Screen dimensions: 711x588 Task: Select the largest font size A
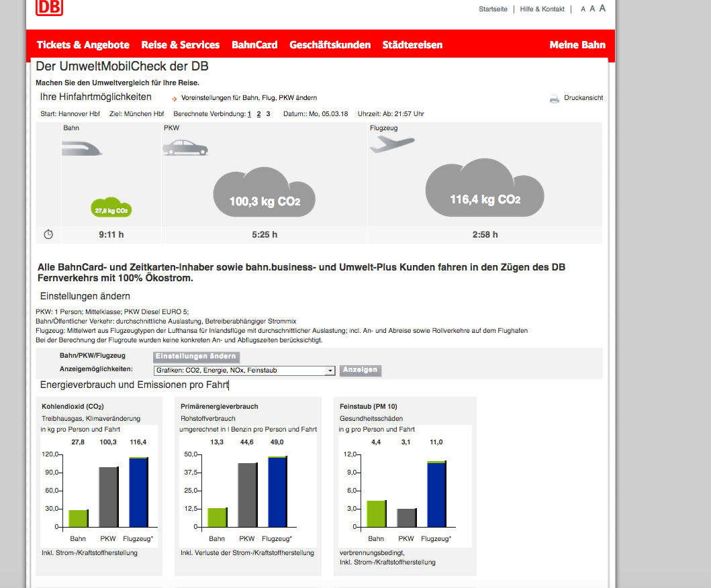[x=602, y=8]
